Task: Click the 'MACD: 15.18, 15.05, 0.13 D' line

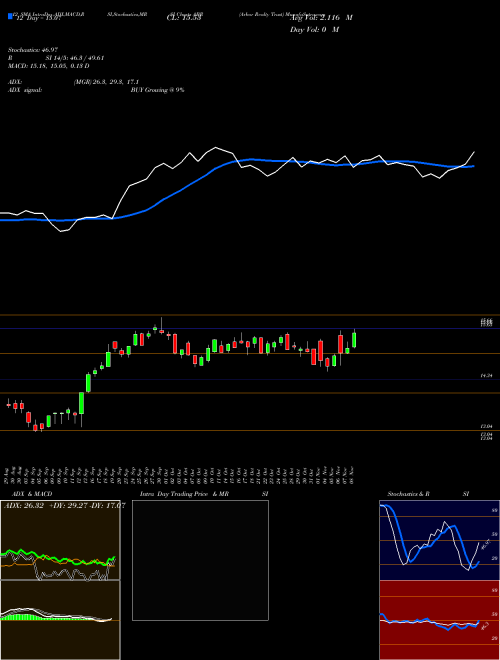Action: pyautogui.click(x=48, y=66)
